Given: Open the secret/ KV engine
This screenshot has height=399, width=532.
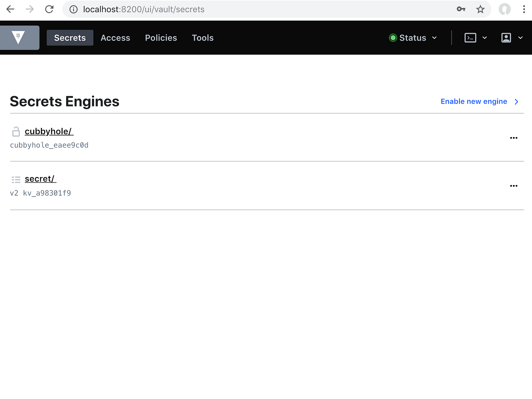Looking at the screenshot, I should [40, 179].
